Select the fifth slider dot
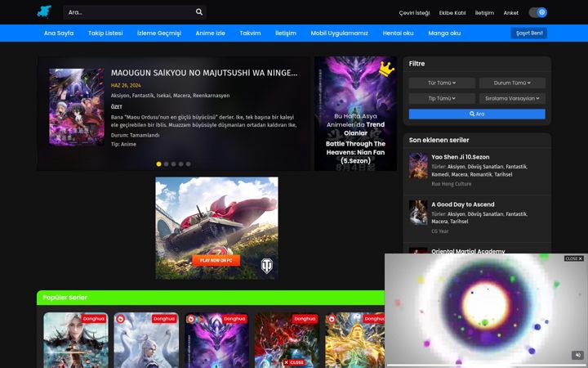 tap(189, 164)
